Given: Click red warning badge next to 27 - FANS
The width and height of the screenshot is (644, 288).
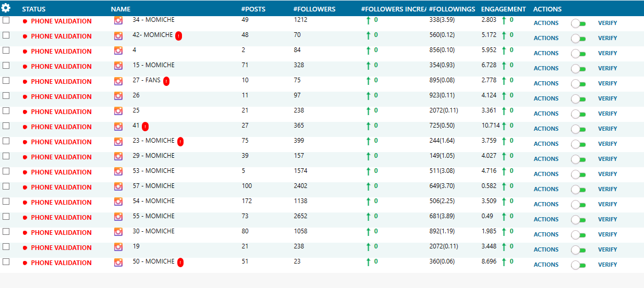Looking at the screenshot, I should click(166, 81).
